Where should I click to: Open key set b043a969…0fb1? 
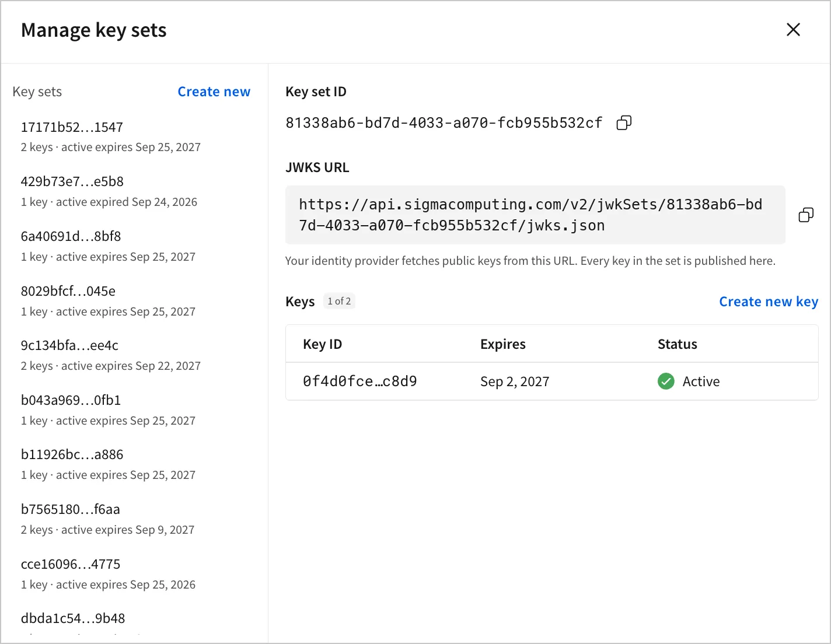(134, 410)
